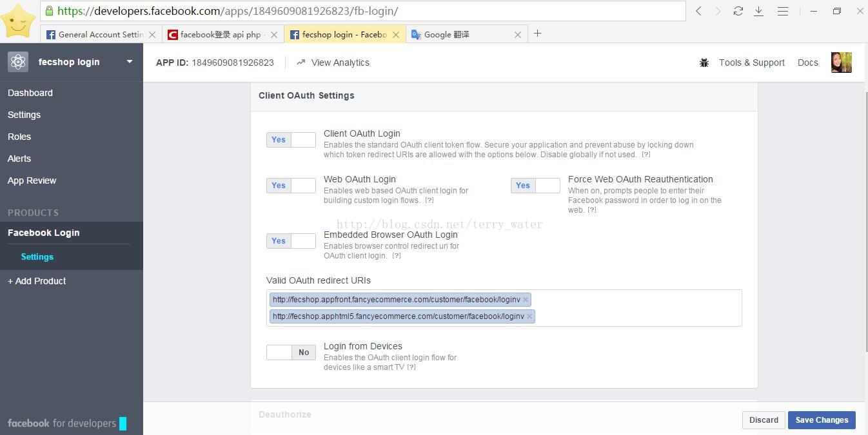The width and height of the screenshot is (868, 435).
Task: Open Tools & Support menu
Action: point(752,63)
